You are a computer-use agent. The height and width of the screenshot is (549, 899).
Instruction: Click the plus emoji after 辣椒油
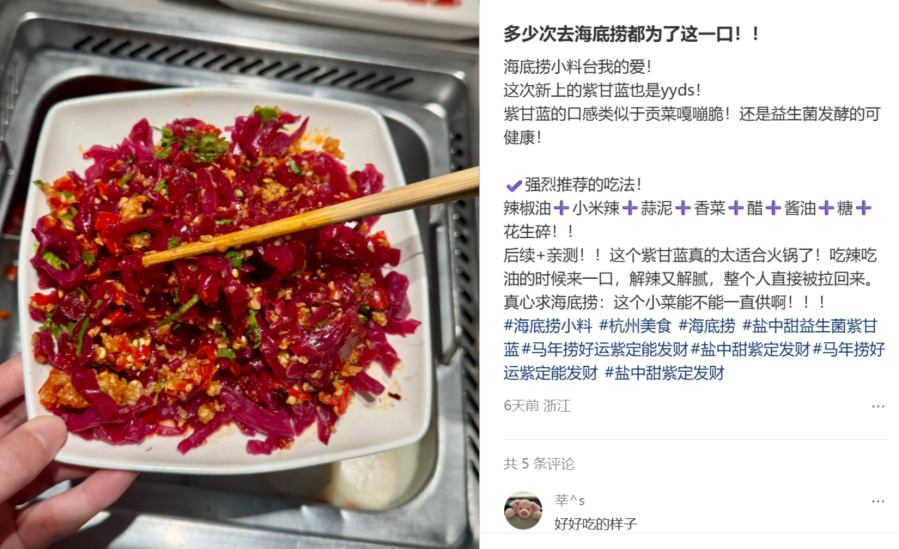point(561,209)
